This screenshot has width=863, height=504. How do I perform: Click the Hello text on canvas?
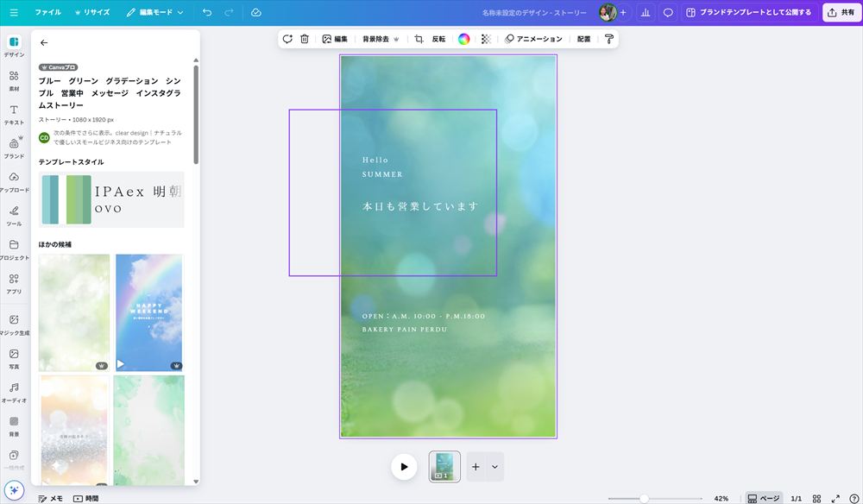375,160
